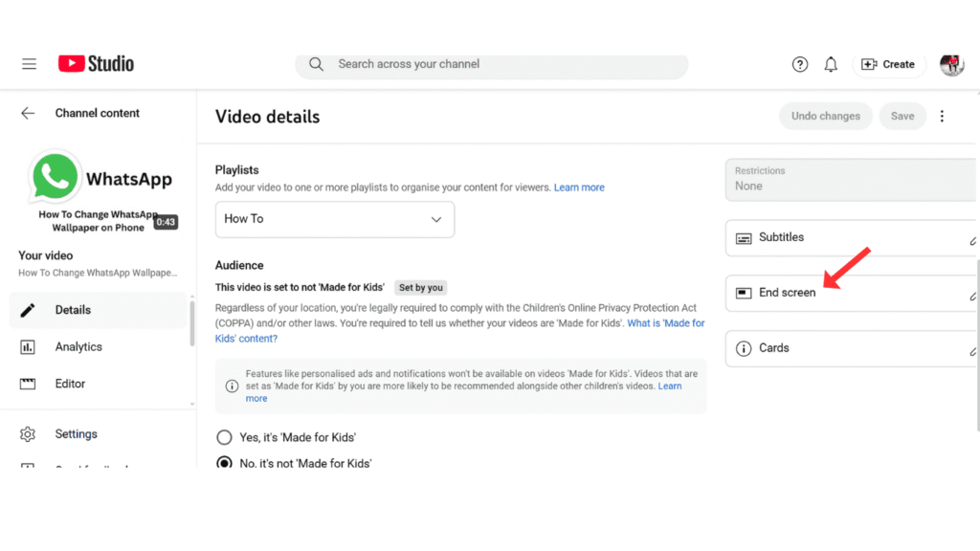Click the End screen edit pencil
This screenshot has width=980, height=551.
coord(973,297)
